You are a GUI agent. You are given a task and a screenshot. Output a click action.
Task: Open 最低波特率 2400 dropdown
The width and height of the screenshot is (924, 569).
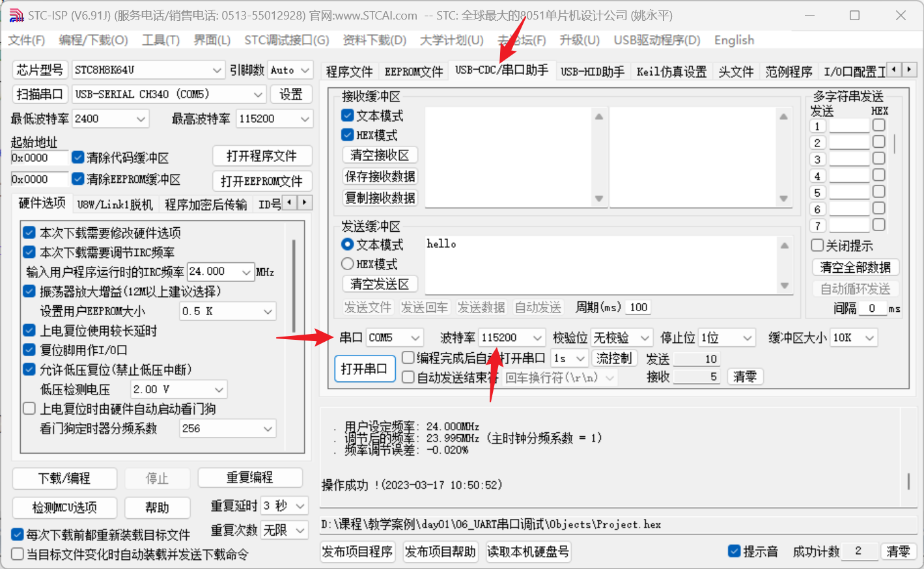click(111, 118)
